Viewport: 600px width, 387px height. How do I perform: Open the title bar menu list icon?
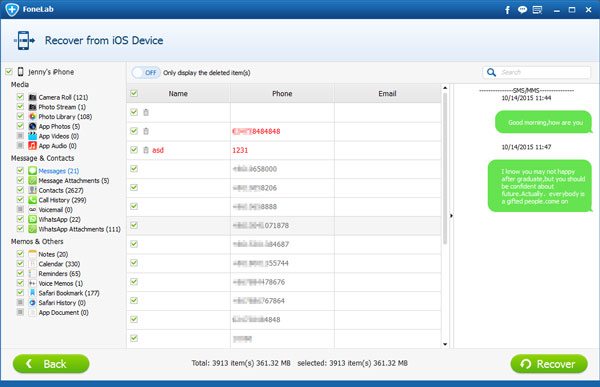(x=538, y=10)
